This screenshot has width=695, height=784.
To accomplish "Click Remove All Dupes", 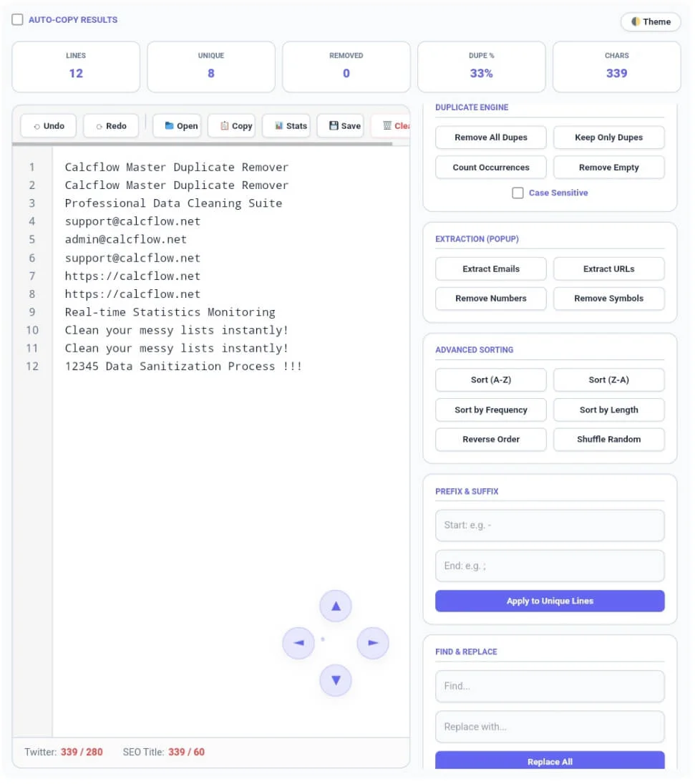I will (490, 137).
